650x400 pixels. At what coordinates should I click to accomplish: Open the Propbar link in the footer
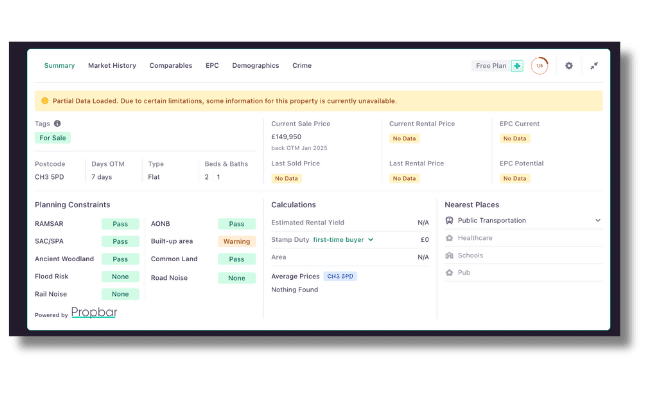tap(94, 313)
